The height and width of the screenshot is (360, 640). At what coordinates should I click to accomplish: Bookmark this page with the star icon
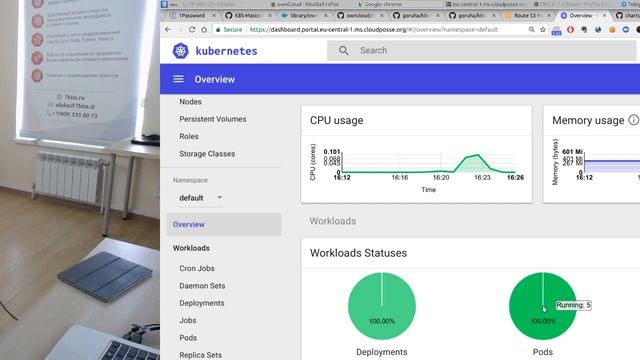tap(542, 29)
